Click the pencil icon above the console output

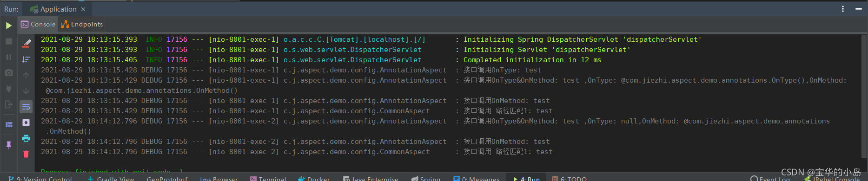pyautogui.click(x=26, y=43)
